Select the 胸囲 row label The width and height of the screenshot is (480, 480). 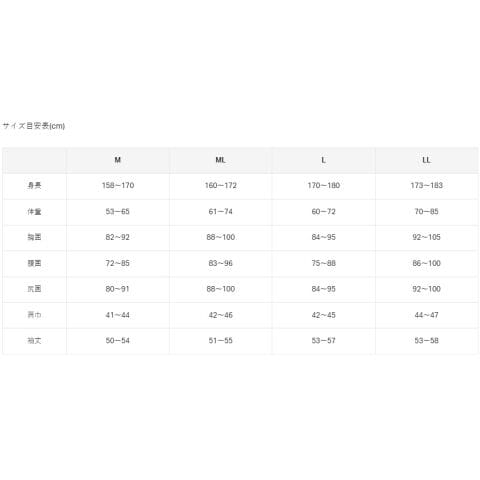(x=34, y=237)
